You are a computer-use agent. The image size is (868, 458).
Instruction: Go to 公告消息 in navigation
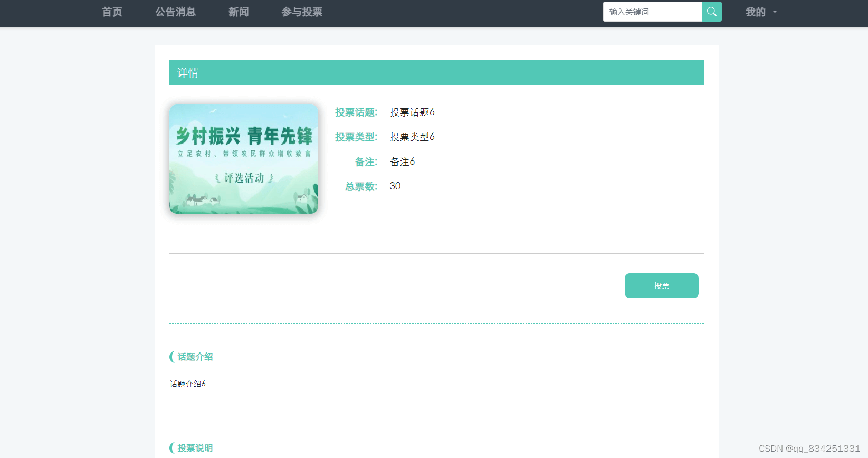pyautogui.click(x=175, y=12)
